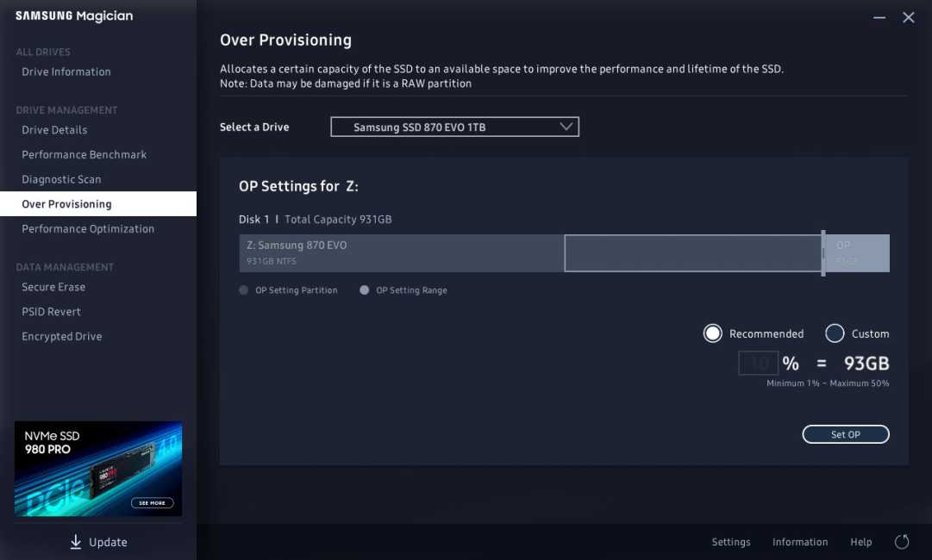Click the Update download arrow icon
The height and width of the screenshot is (560, 932).
point(76,542)
